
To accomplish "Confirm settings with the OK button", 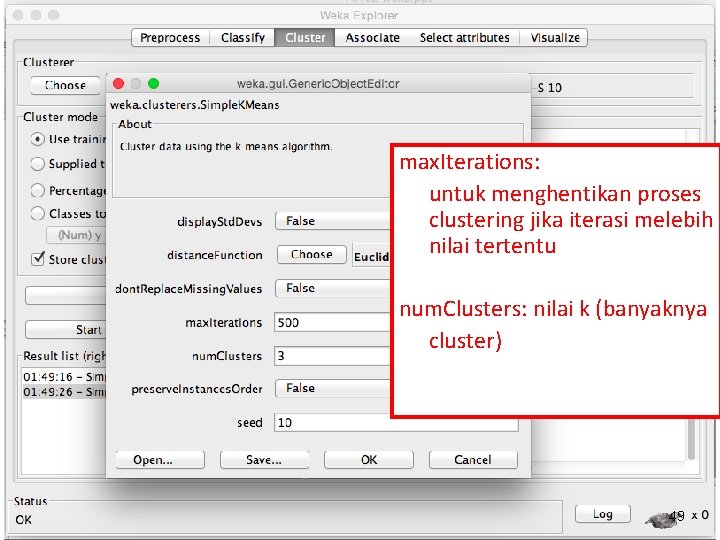I will pyautogui.click(x=369, y=460).
